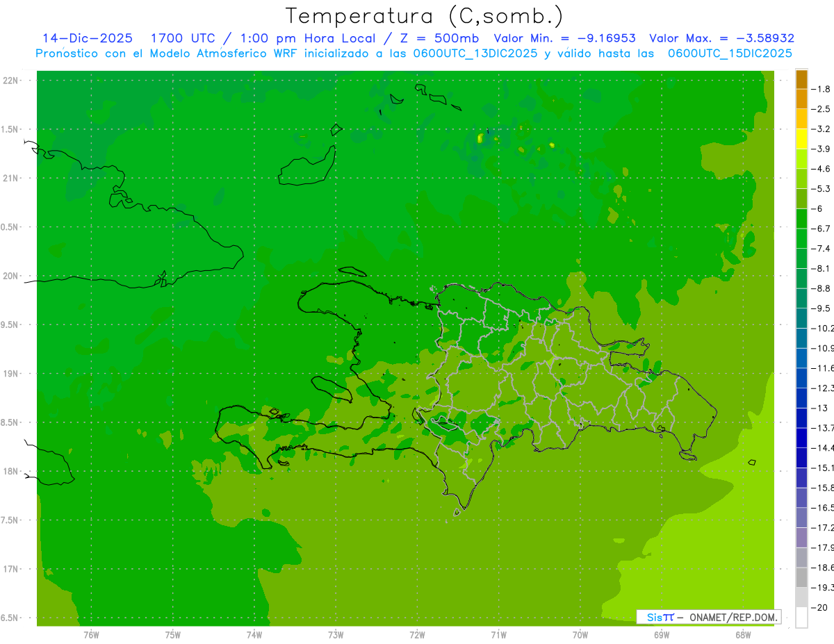The width and height of the screenshot is (834, 644).
Task: Pick the white swatch below -20
Action: coord(801,618)
